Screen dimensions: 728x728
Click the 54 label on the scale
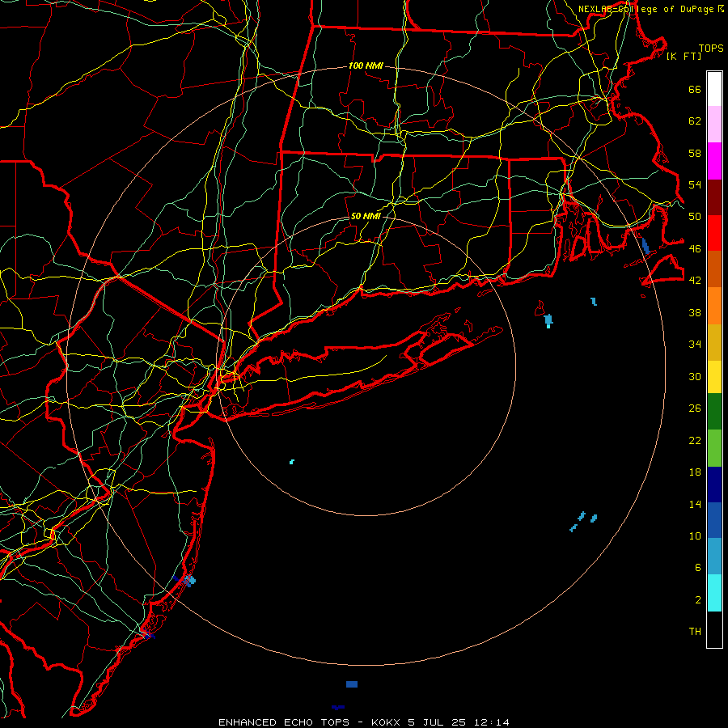[x=695, y=184]
